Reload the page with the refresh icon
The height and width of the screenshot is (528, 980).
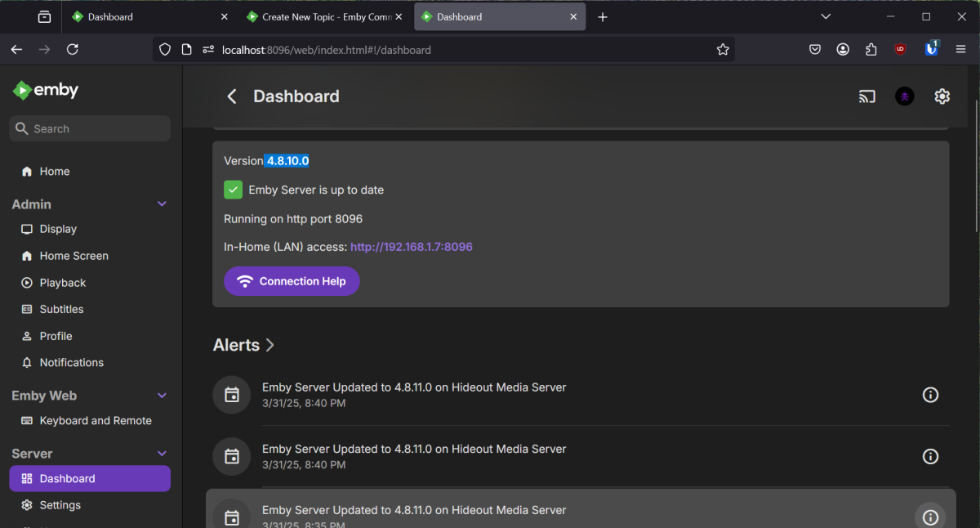(72, 50)
